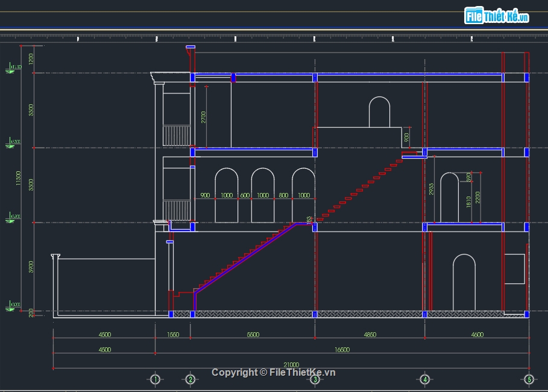Select the 11300 total height dimension
Image resolution: width=548 pixels, height=392 pixels.
19,179
